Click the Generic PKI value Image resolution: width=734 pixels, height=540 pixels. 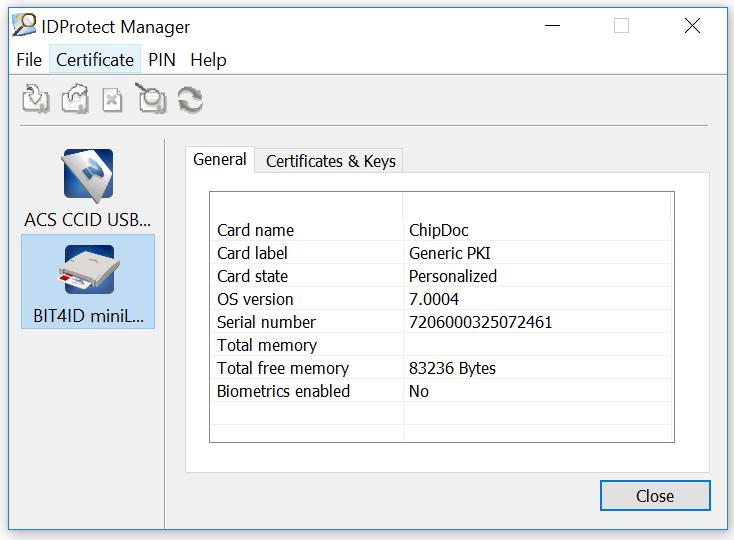[x=449, y=253]
